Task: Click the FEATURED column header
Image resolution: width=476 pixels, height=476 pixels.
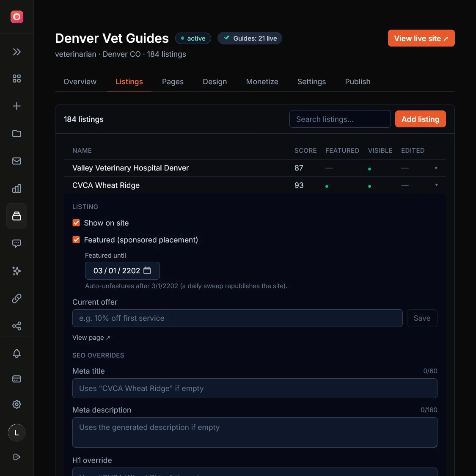Action: [342, 151]
